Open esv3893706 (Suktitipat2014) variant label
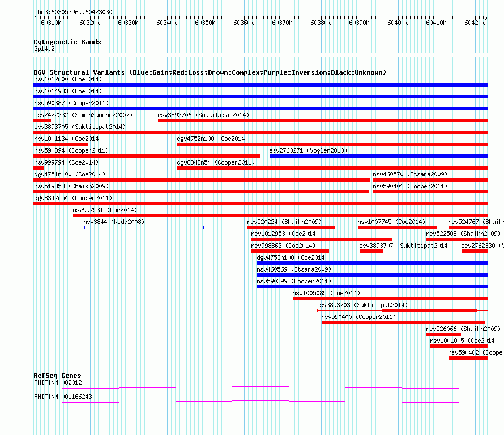This screenshot has height=435, width=504. point(203,115)
